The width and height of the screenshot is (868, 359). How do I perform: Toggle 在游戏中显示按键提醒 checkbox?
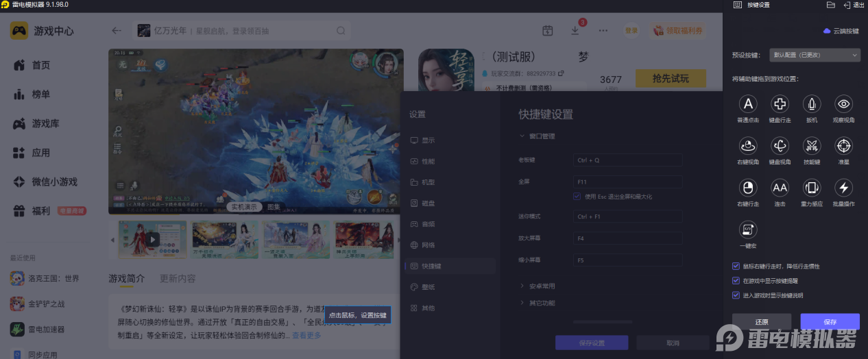736,280
